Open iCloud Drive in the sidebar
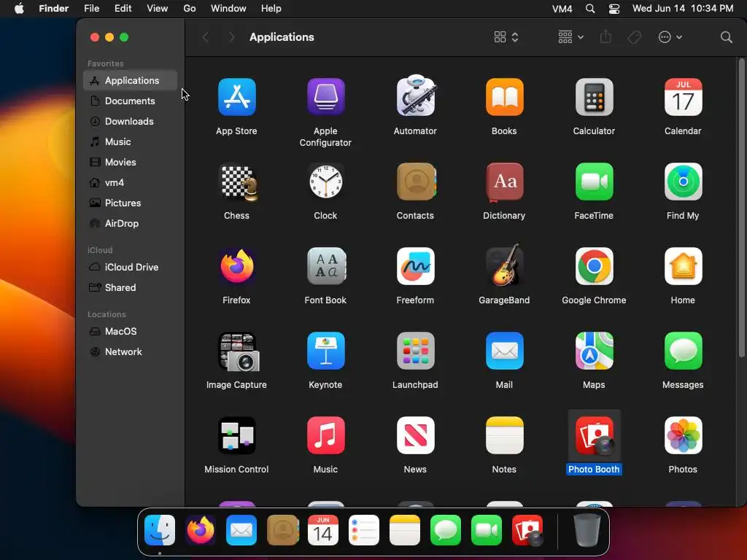The width and height of the screenshot is (747, 560). click(x=130, y=267)
